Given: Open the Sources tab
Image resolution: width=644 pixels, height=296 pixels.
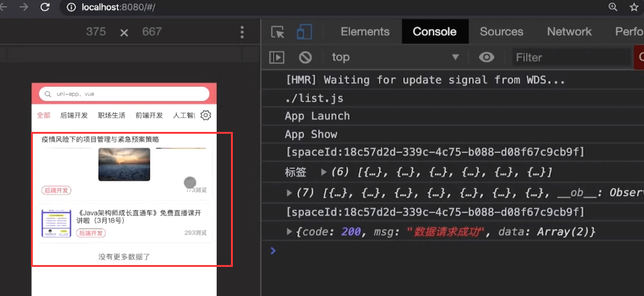Looking at the screenshot, I should [x=502, y=32].
